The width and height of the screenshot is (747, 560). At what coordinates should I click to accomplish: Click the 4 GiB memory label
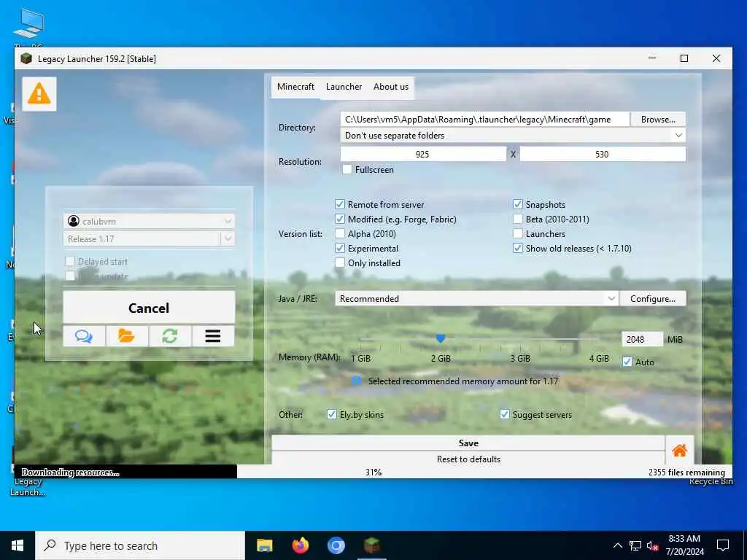tap(599, 358)
